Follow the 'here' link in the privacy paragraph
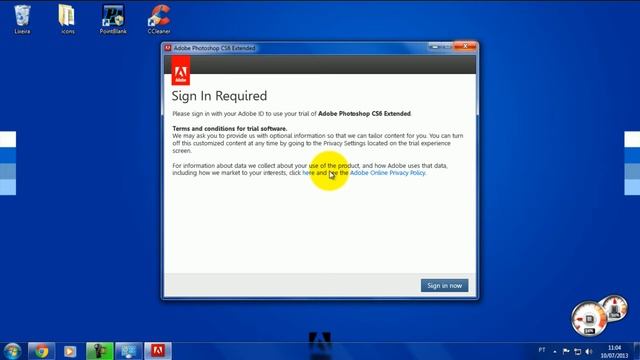 pos(308,173)
